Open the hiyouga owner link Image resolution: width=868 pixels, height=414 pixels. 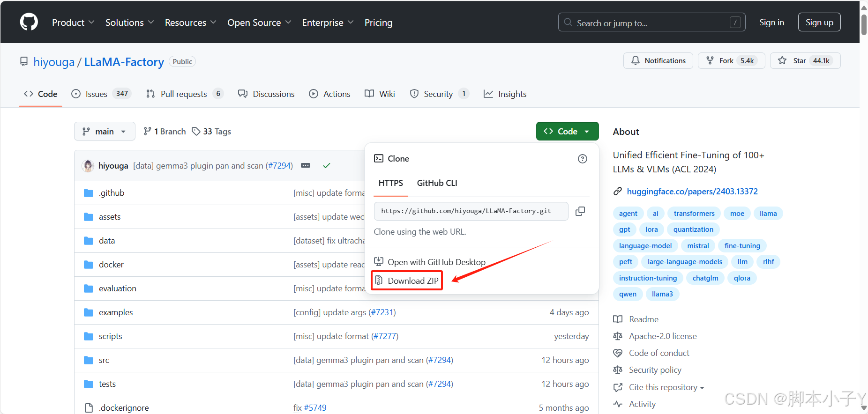[54, 62]
